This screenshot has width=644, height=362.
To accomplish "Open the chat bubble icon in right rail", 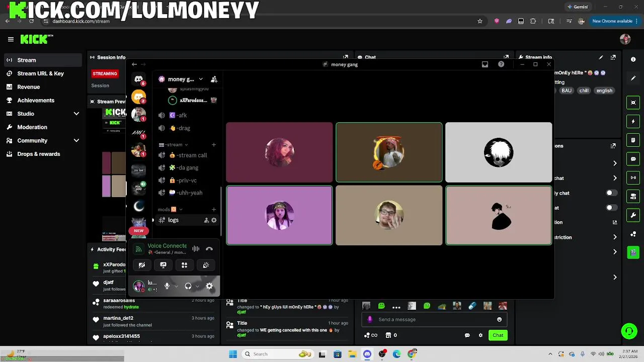I will tap(633, 159).
